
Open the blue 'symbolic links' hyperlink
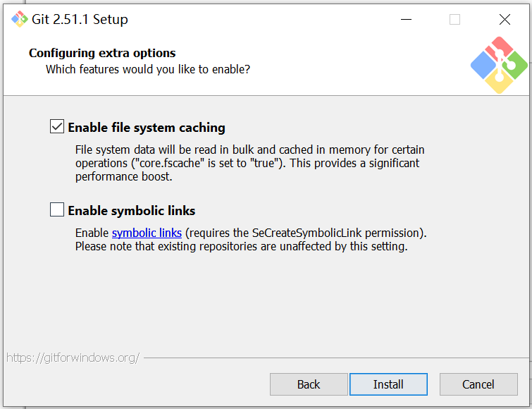pyautogui.click(x=147, y=233)
